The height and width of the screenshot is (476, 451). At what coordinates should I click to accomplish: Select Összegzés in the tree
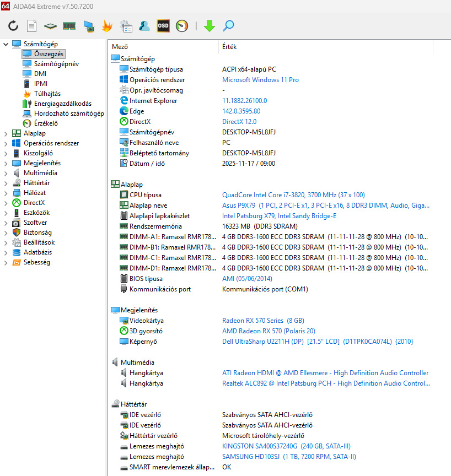[44, 54]
